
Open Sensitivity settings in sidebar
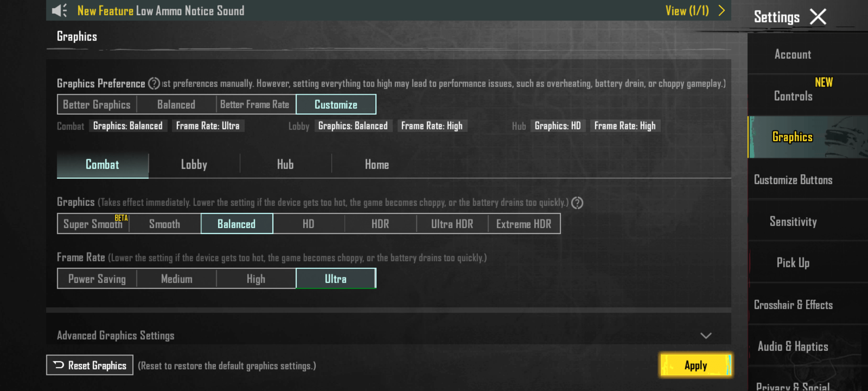click(792, 221)
